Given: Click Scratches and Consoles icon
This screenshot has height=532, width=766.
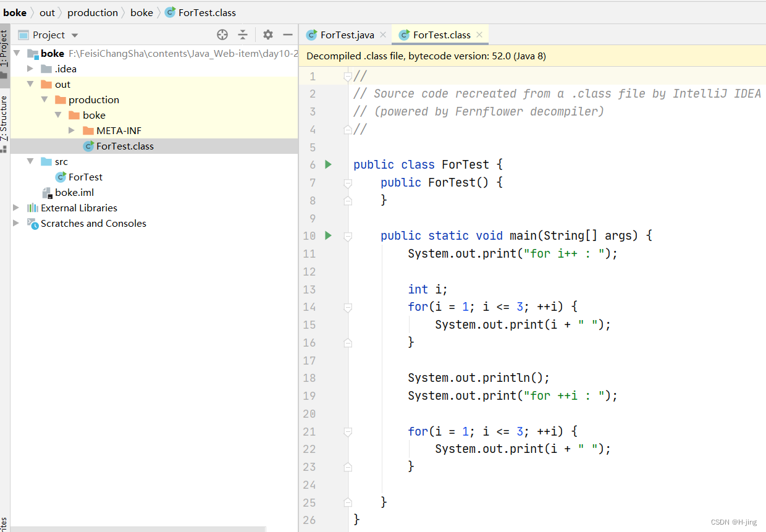Looking at the screenshot, I should coord(33,223).
